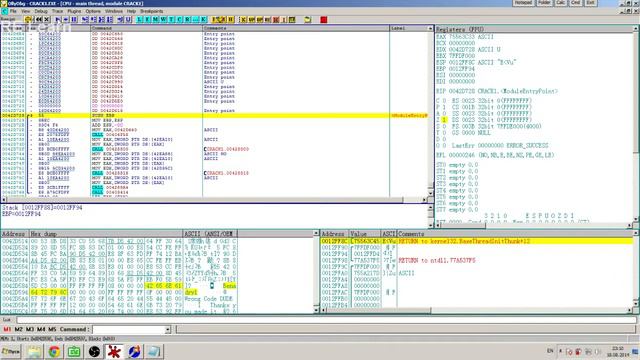
Task: Click the red stop square toolbar icon
Action: (324, 19)
